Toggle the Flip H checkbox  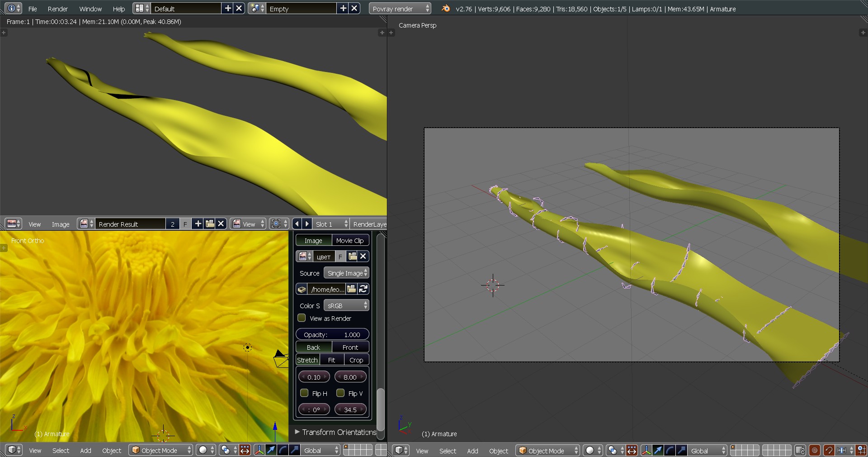coord(304,393)
